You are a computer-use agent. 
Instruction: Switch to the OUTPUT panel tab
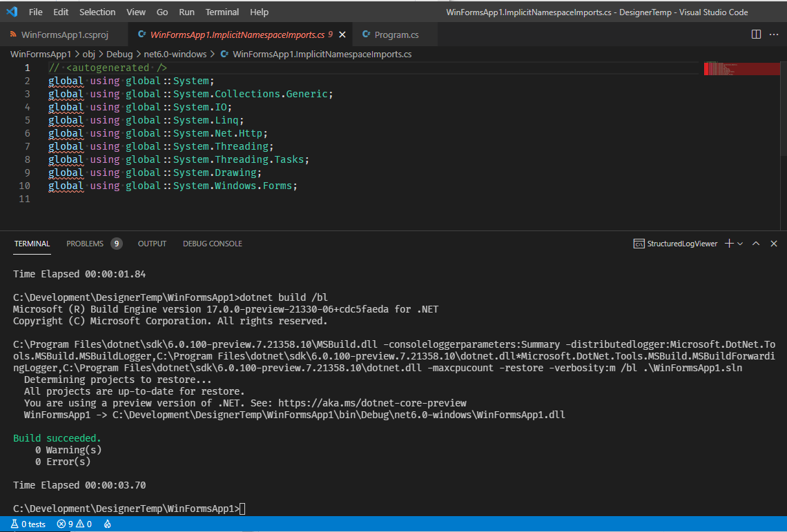[x=152, y=244]
